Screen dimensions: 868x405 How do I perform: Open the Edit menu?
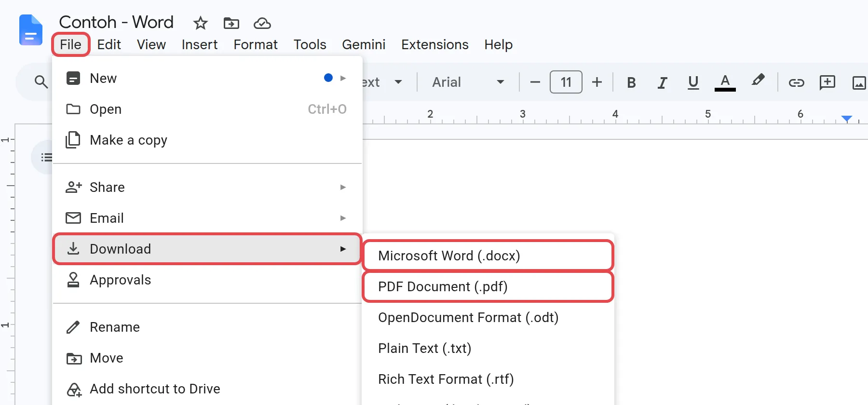pos(109,44)
